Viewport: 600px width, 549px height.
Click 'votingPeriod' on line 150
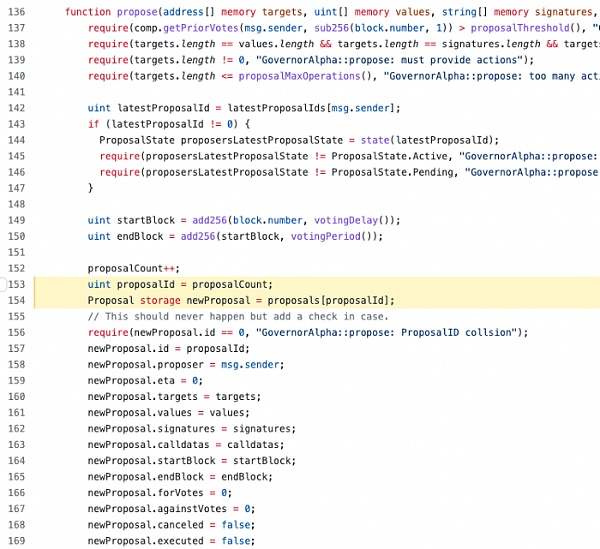(x=326, y=236)
